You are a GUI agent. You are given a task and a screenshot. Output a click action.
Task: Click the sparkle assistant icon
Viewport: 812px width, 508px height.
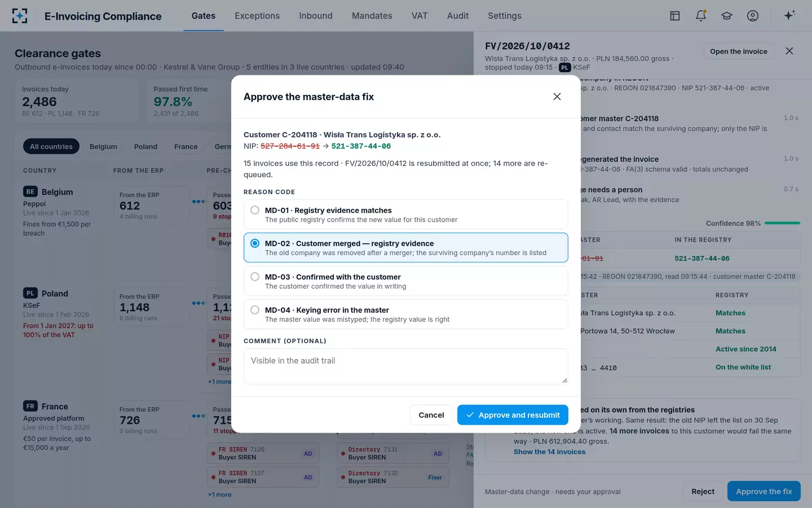(789, 15)
